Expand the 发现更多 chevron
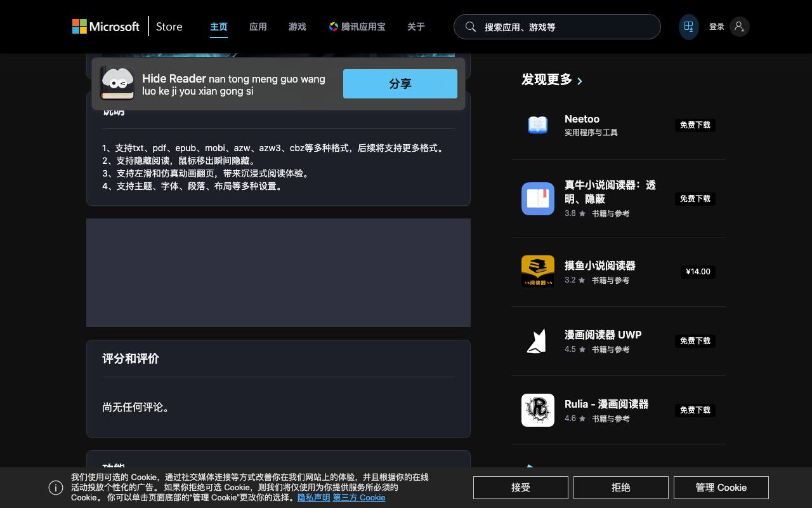This screenshot has height=508, width=812. [580, 81]
